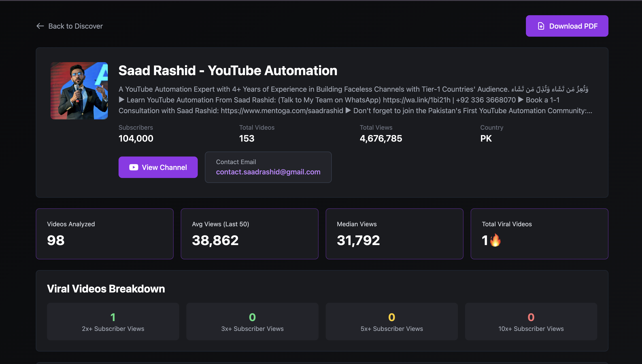Image resolution: width=642 pixels, height=364 pixels.
Task: Click the back arrow icon
Action: (x=40, y=26)
